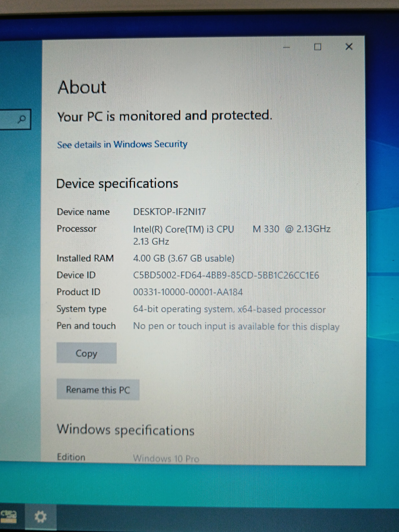Click the Installed RAM label
The height and width of the screenshot is (532, 399).
tap(85, 258)
